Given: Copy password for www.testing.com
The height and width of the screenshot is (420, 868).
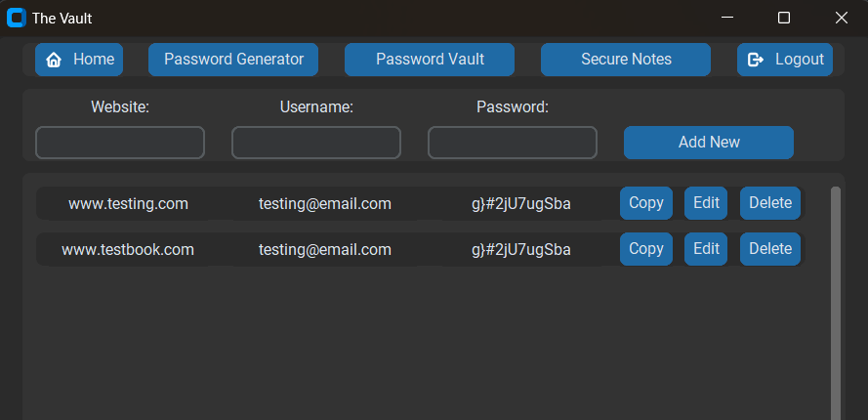Looking at the screenshot, I should coord(646,203).
